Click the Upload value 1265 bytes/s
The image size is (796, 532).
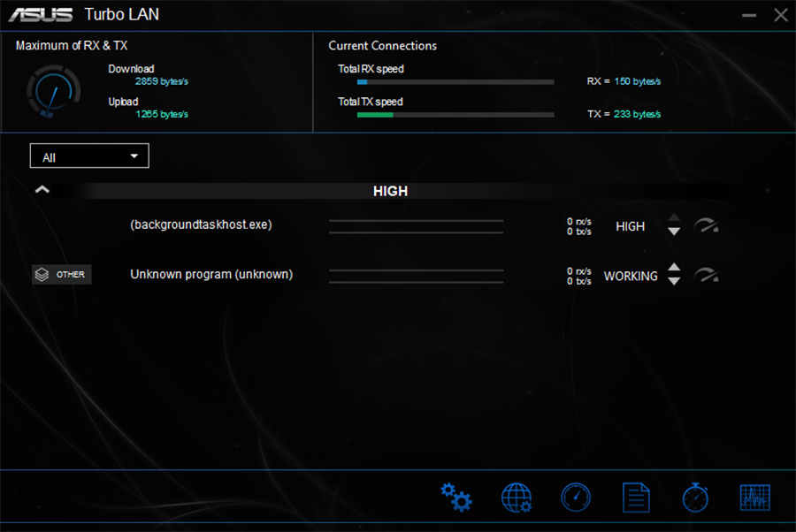[162, 114]
